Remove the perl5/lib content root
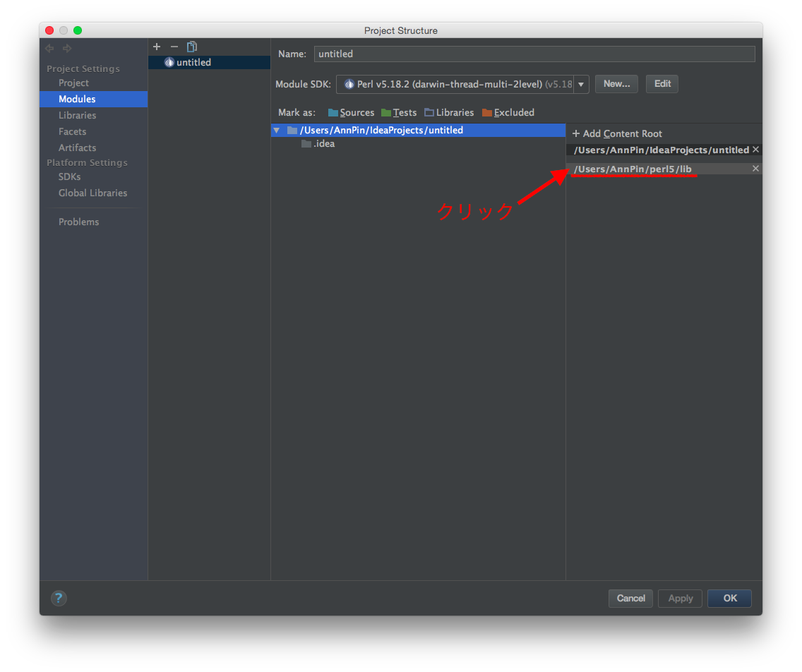 [x=755, y=169]
